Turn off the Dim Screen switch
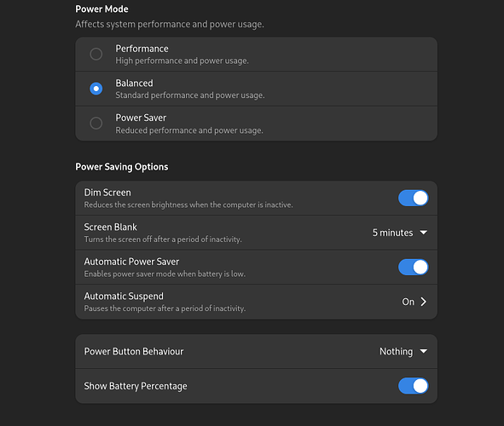The image size is (504, 426). [413, 198]
